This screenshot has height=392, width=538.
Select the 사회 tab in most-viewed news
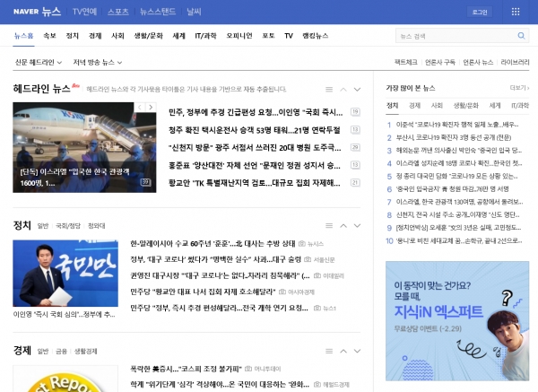click(x=437, y=105)
